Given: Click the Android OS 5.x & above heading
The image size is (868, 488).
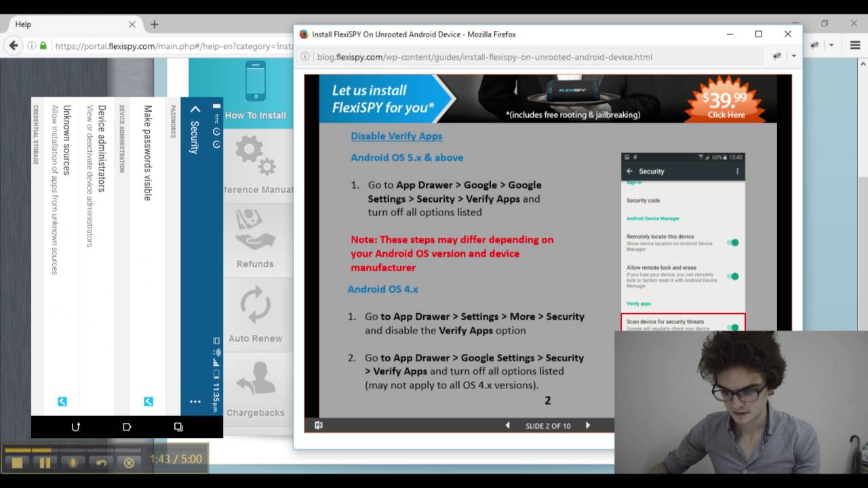Looking at the screenshot, I should (x=407, y=157).
